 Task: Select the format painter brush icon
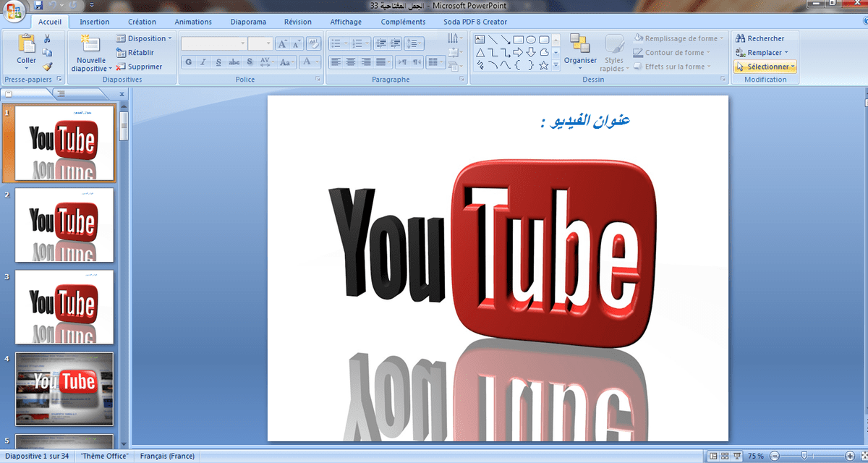pyautogui.click(x=48, y=66)
